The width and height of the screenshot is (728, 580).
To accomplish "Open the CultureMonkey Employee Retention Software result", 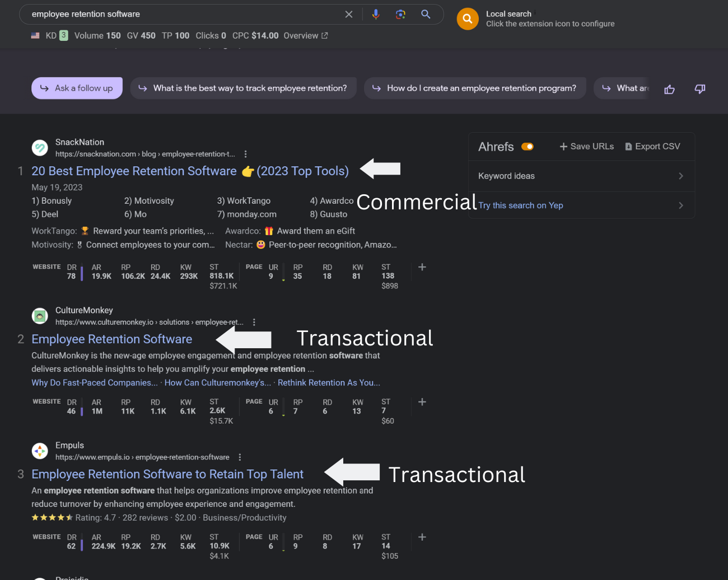I will tap(111, 339).
